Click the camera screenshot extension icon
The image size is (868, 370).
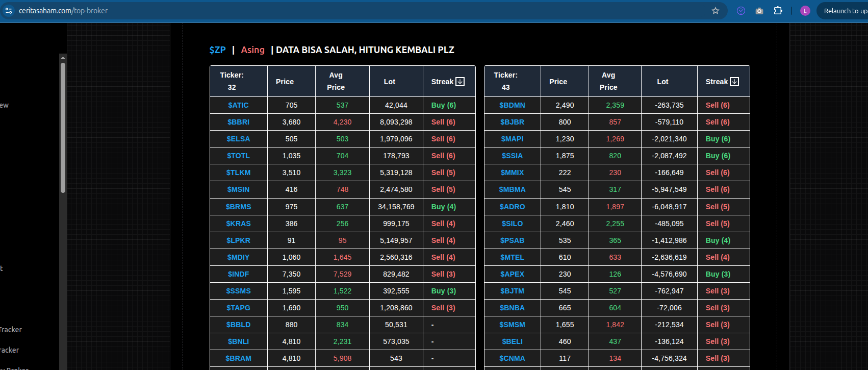pyautogui.click(x=759, y=11)
